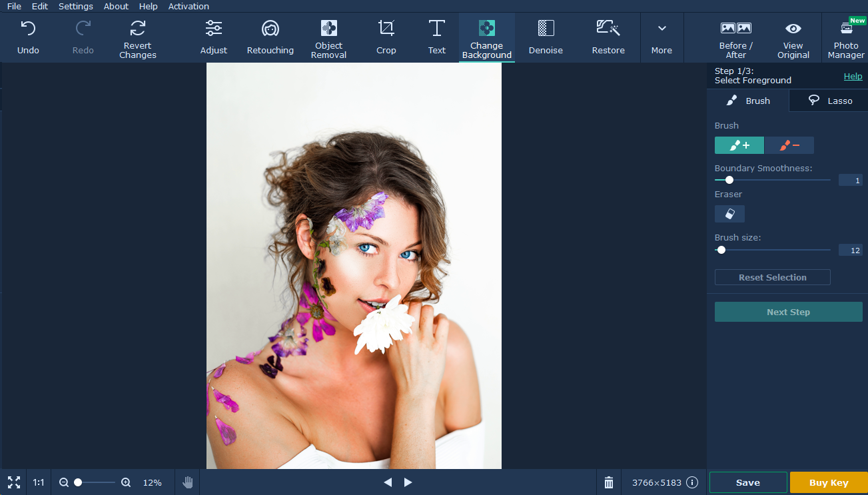868x495 pixels.
Task: Switch to the Brush tab
Action: 748,101
